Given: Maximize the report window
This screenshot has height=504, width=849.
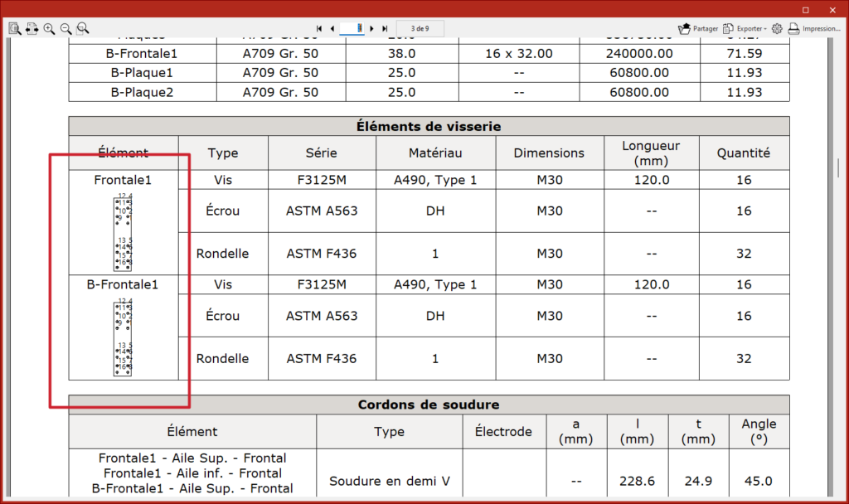Looking at the screenshot, I should tap(806, 10).
